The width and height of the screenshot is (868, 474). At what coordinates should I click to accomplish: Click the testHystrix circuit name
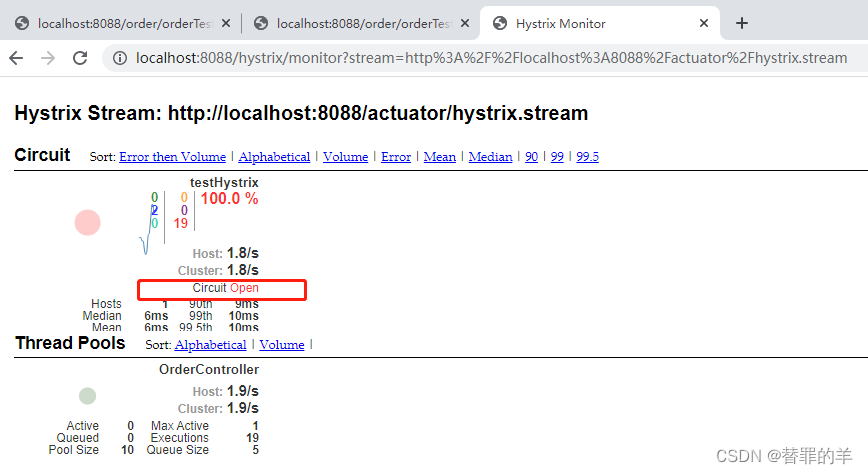224,182
